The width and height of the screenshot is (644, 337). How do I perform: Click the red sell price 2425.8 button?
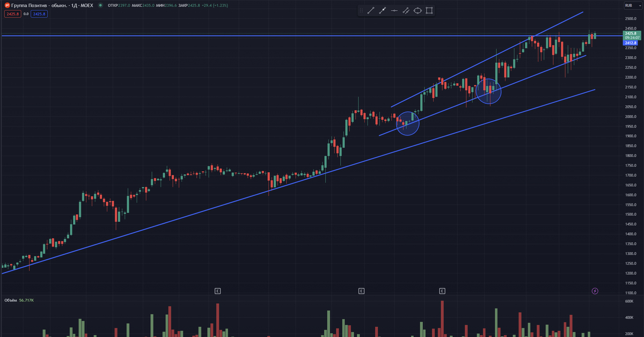pos(12,14)
